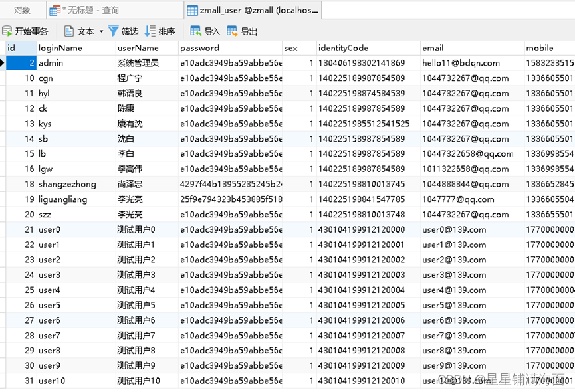
Task: Select the loginName cell 'user4'
Action: coord(76,290)
